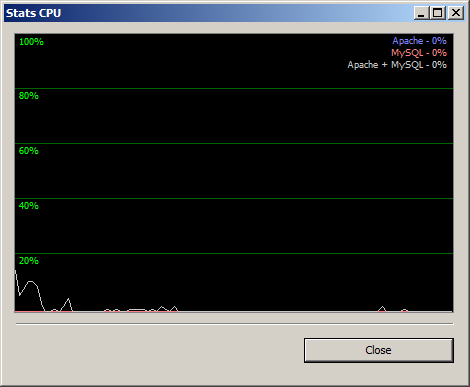Click the horizontal separator above Close
This screenshot has height=387, width=470.
click(235, 323)
